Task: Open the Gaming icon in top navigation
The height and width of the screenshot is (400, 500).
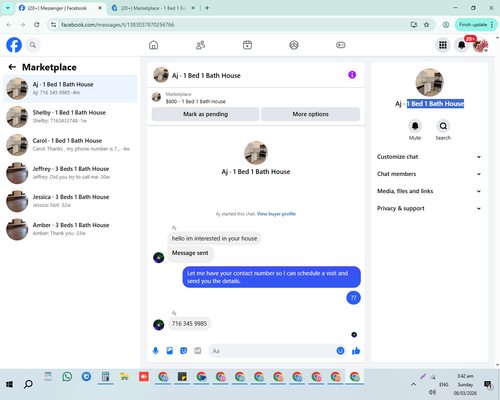Action: (341, 45)
